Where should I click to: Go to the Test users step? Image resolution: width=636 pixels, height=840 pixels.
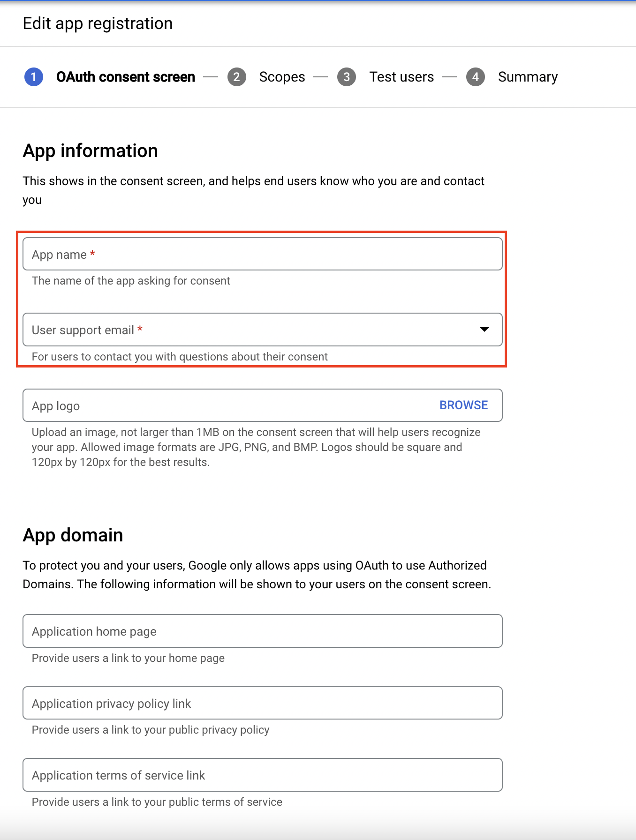[x=401, y=77]
